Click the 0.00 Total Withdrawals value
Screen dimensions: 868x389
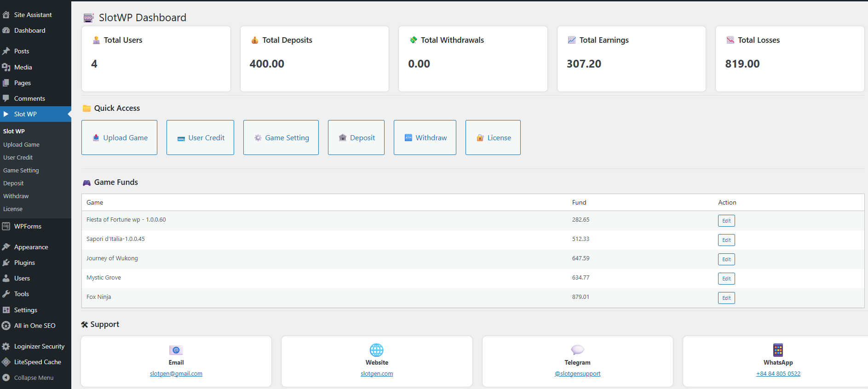[x=419, y=64]
